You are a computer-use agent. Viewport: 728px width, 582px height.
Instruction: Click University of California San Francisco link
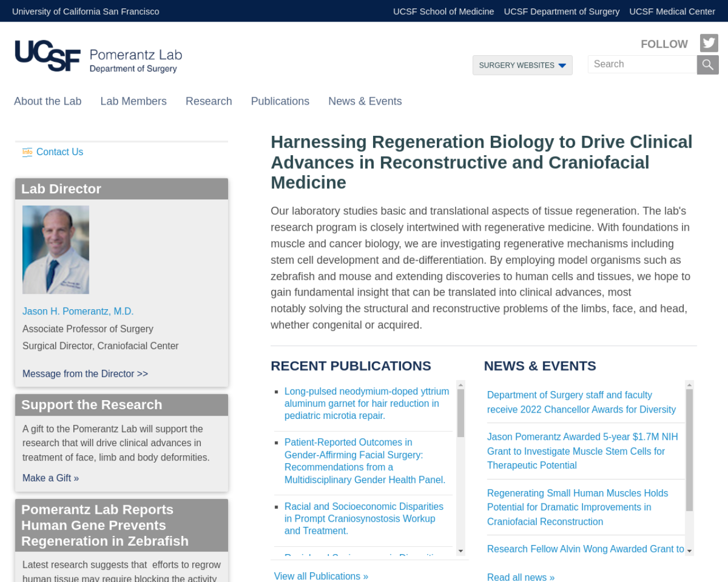[86, 11]
